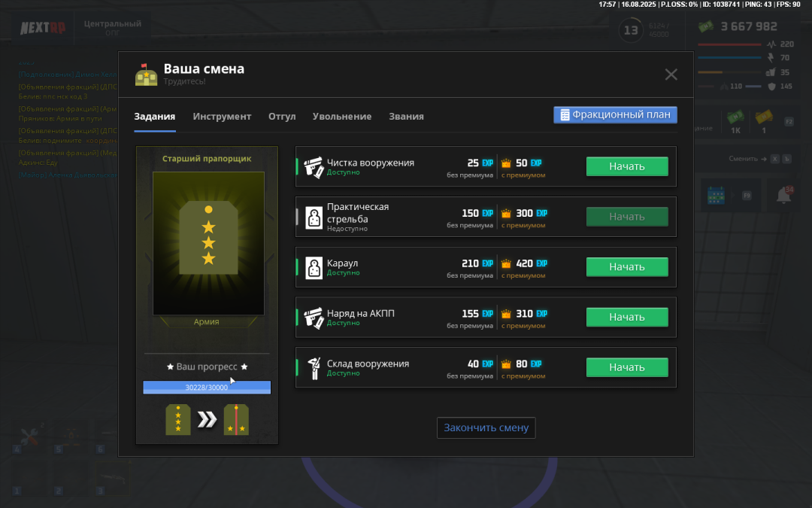Click the 1K cash stack icon in the HUD
The image size is (812, 508).
pyautogui.click(x=735, y=117)
